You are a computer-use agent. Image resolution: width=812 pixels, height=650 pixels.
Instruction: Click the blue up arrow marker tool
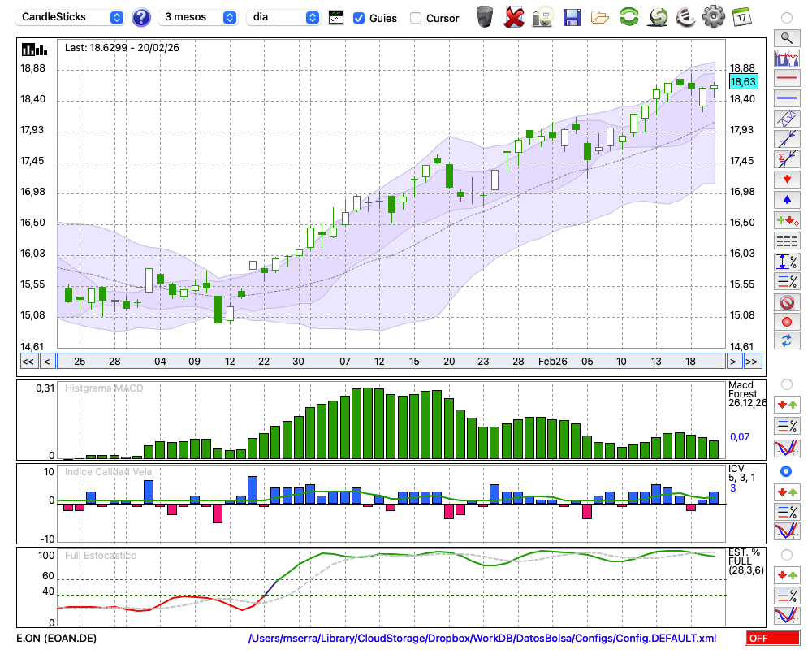pos(787,200)
